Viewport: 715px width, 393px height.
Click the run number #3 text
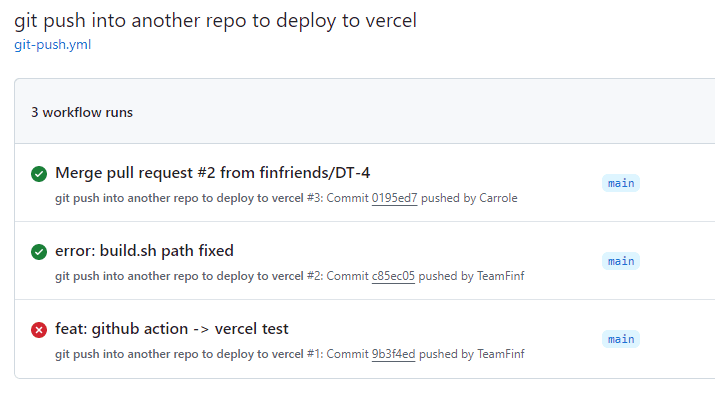315,198
